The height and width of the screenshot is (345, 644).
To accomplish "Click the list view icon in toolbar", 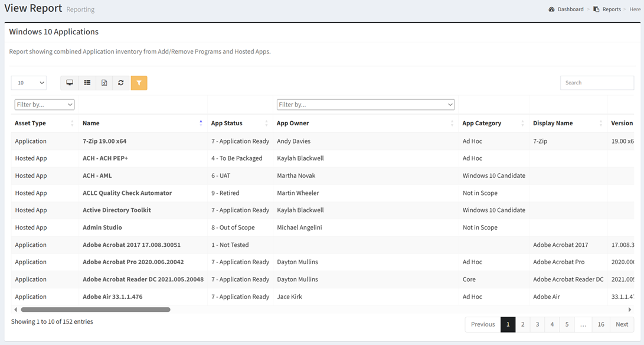I will click(87, 83).
